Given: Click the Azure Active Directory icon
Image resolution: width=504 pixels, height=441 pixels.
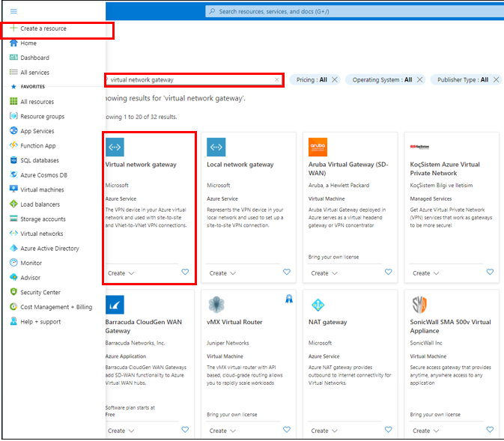Looking at the screenshot, I should [x=13, y=248].
